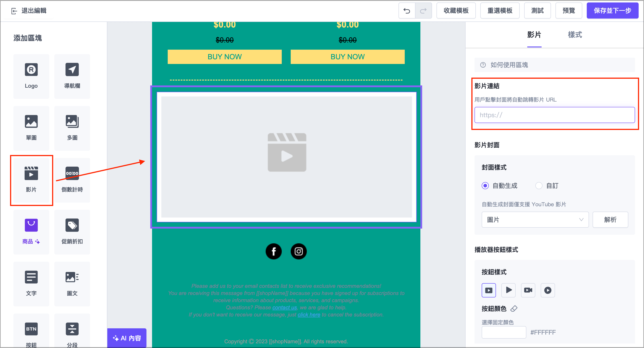Open the 圖片 cover type dropdown

535,219
